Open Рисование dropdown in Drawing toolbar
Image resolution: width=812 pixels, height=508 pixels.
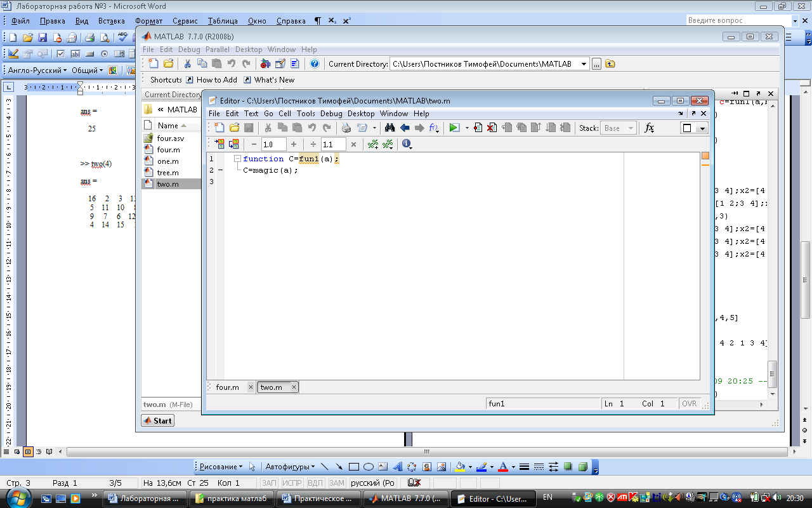[221, 467]
